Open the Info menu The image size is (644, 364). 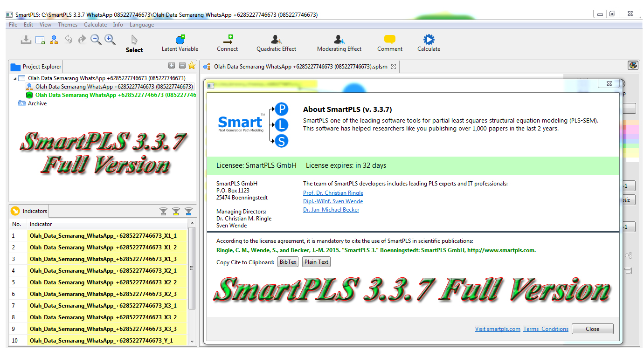pos(118,25)
